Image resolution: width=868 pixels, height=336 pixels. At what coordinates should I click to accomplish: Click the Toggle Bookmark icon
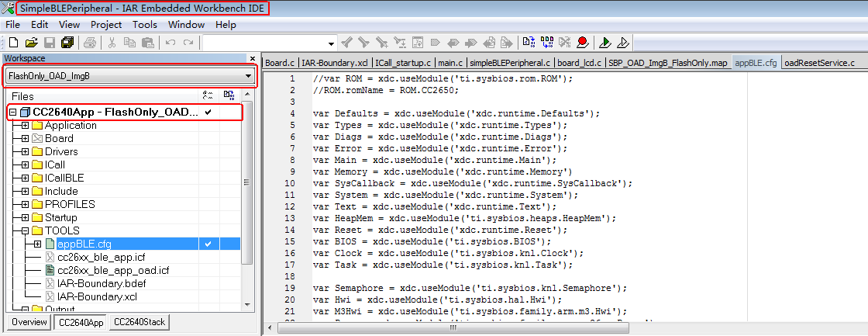pyautogui.click(x=436, y=43)
